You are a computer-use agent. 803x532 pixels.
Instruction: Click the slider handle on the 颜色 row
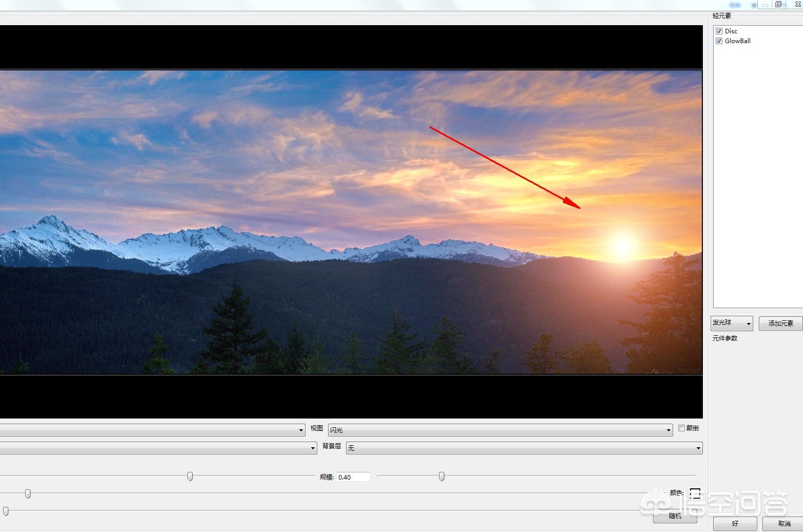coord(28,493)
